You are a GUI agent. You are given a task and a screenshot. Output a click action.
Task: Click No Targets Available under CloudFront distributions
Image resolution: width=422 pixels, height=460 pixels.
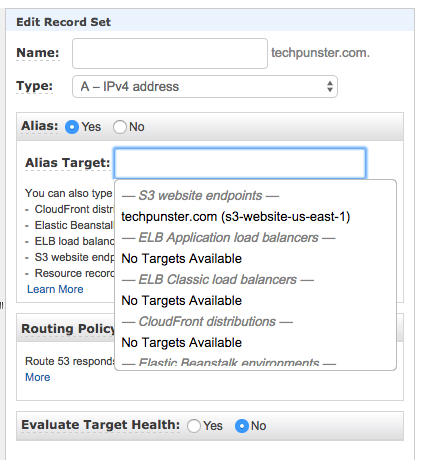click(181, 343)
